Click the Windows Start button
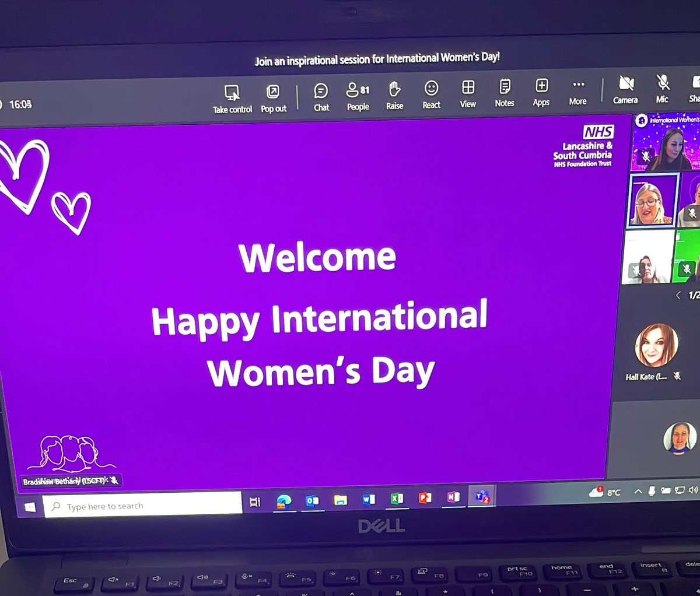Image resolution: width=700 pixels, height=596 pixels. pos(29,507)
